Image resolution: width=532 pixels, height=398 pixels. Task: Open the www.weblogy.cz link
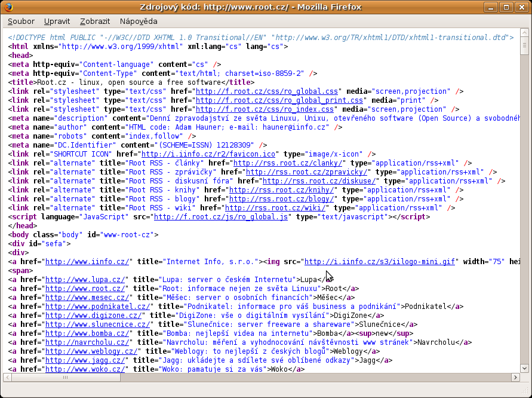(x=91, y=351)
